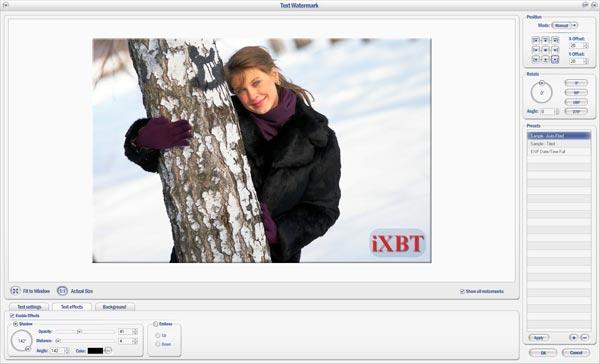Click the shadow Distance slider

point(85,341)
